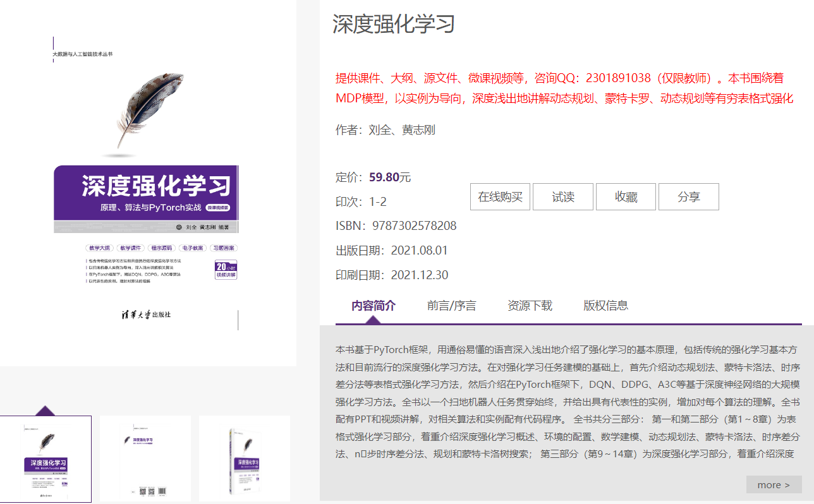Open the 前言/序言 tab
This screenshot has width=814, height=504.
451,306
